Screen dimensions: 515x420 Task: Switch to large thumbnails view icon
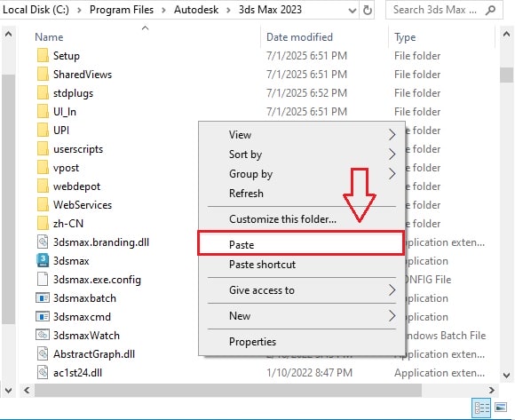[x=501, y=408]
